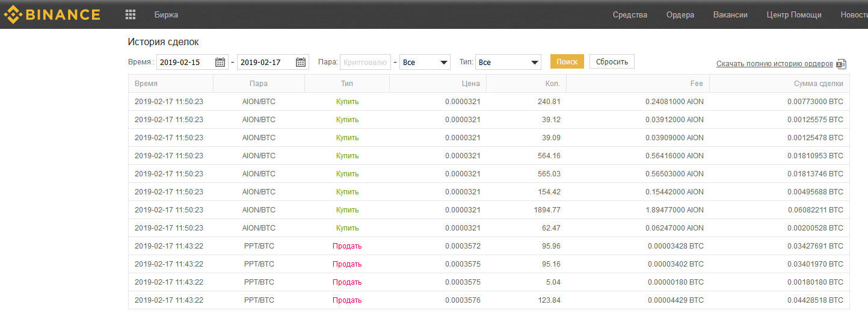Image resolution: width=868 pixels, height=331 pixels.
Task: Click the price 0.0003572 cell
Action: pos(463,246)
